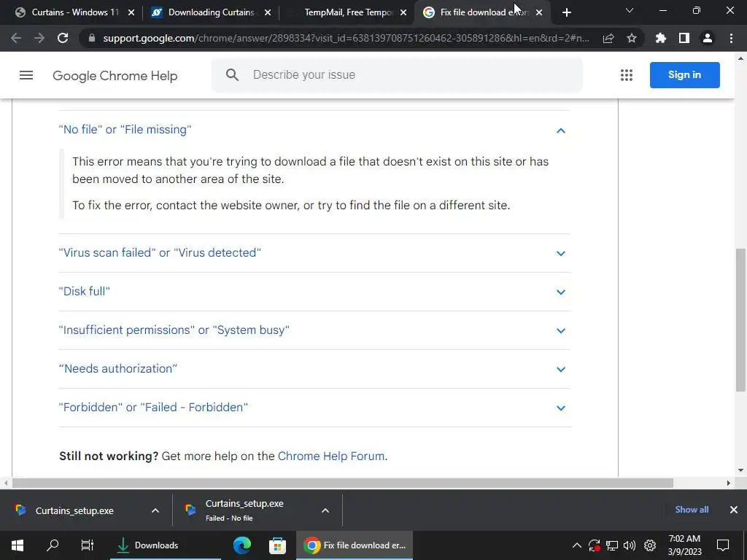The width and height of the screenshot is (747, 560).
Task: Expand "Virus scan failed" or "Virus detected"
Action: [314, 253]
